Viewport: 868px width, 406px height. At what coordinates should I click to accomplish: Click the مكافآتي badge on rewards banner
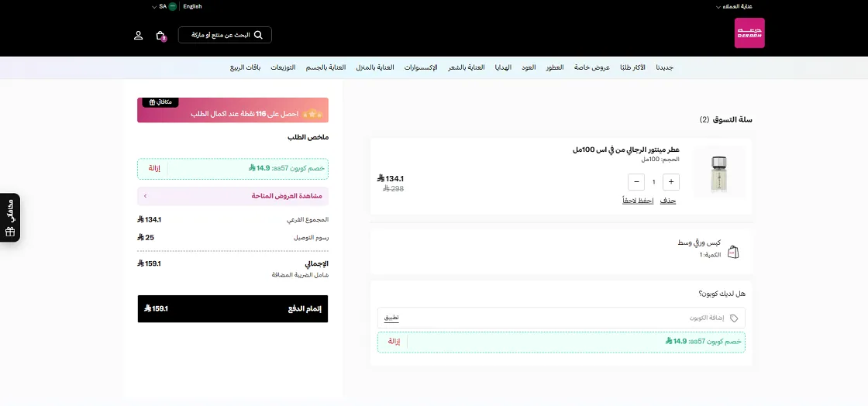click(160, 102)
